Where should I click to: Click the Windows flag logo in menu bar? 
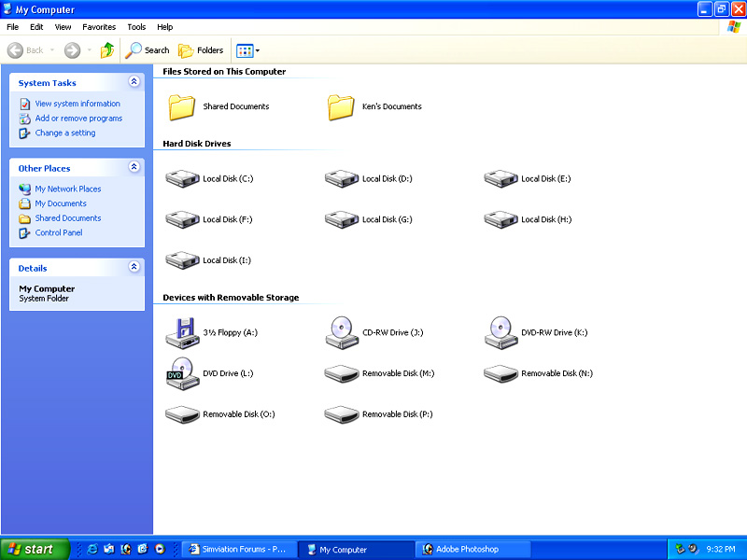pos(734,27)
